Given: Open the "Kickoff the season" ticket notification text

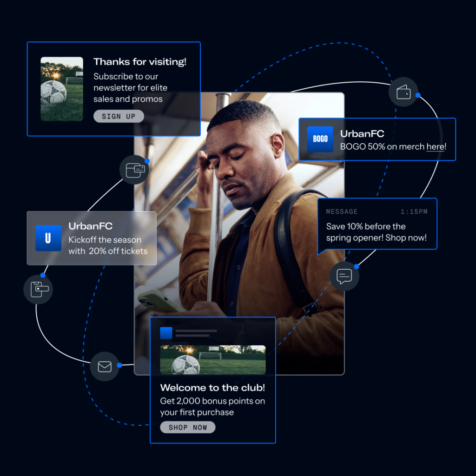Looking at the screenshot, I should click(108, 245).
